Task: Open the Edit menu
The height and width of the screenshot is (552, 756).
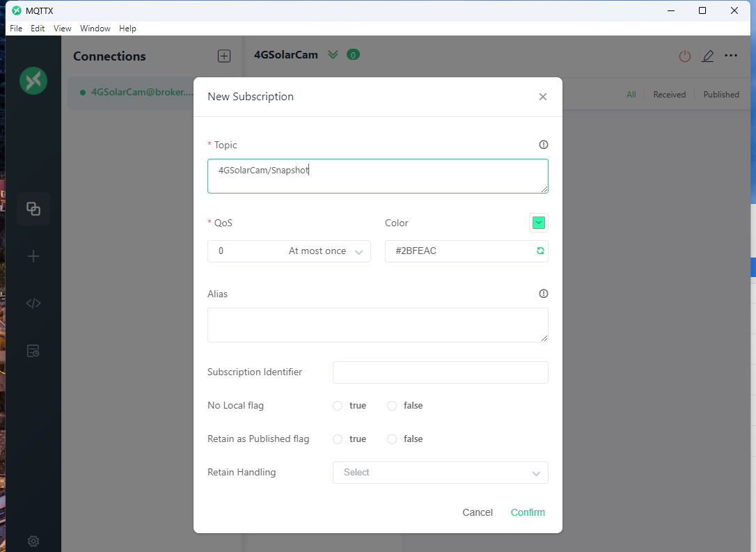Action: (38, 29)
